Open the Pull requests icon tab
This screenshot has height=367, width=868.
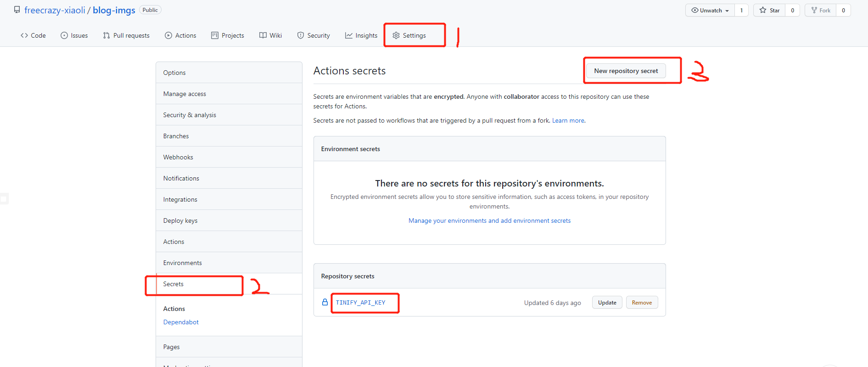coord(106,35)
